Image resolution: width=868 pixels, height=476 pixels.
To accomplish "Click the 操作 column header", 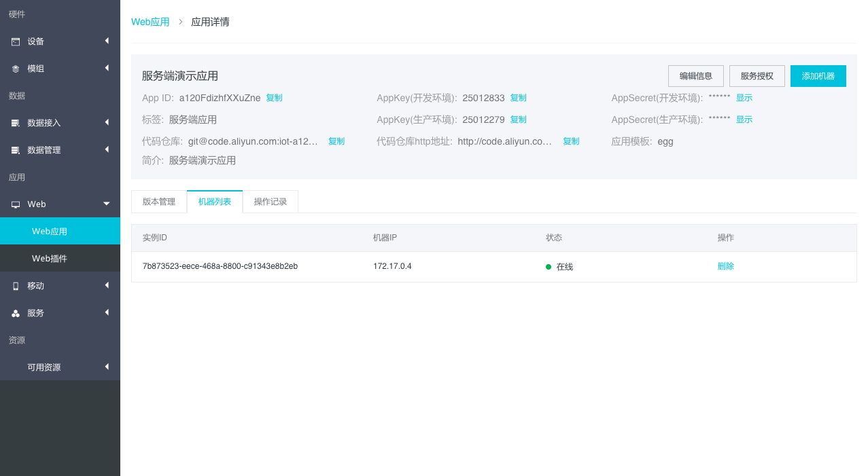I will pos(726,238).
